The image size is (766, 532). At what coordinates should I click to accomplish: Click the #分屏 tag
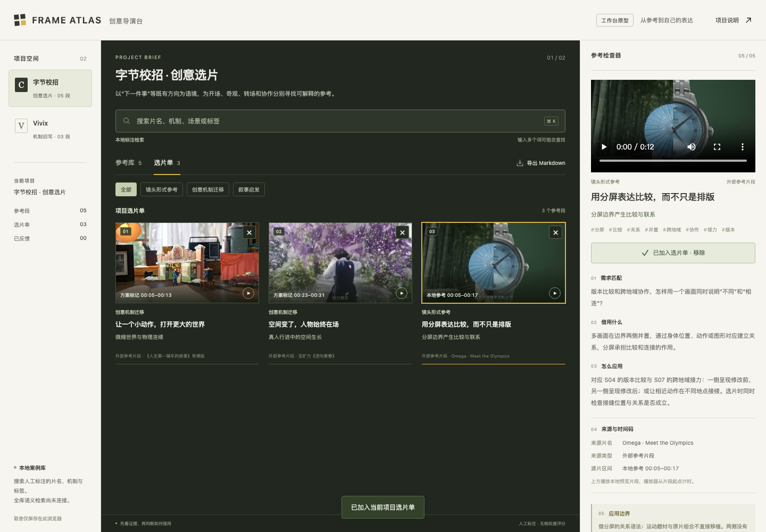(597, 230)
